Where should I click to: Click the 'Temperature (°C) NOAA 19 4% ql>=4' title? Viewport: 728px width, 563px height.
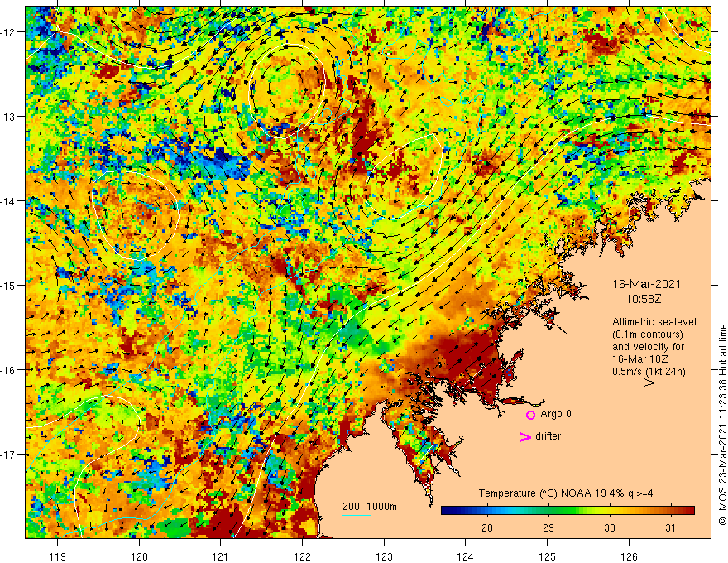point(566,493)
